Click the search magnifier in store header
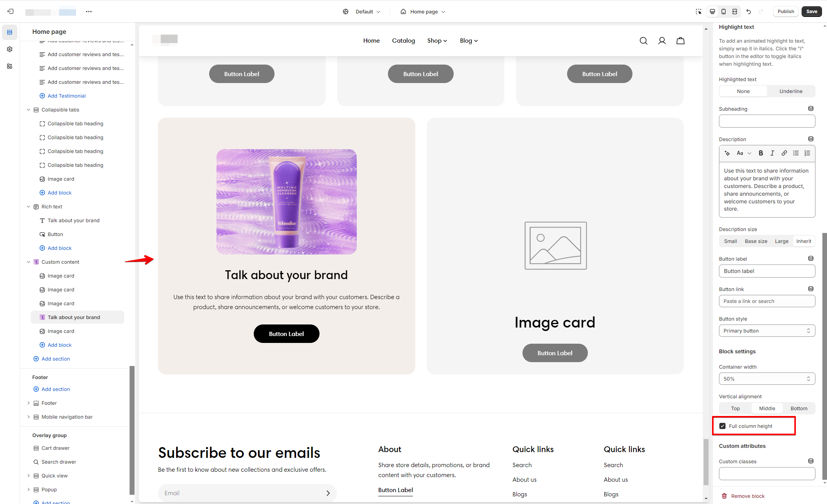This screenshot has height=504, width=827. tap(643, 41)
